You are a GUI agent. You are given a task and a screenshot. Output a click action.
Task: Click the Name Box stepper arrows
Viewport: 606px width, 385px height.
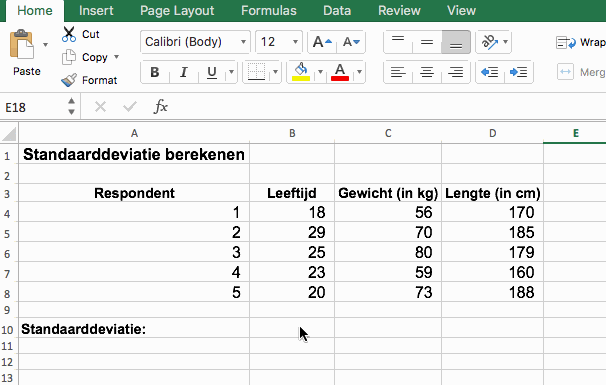tap(71, 106)
